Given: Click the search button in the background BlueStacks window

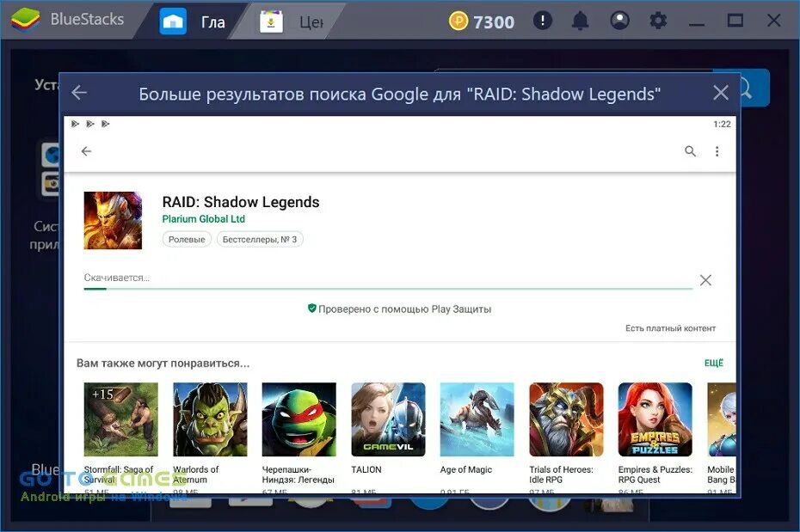Looking at the screenshot, I should [754, 88].
